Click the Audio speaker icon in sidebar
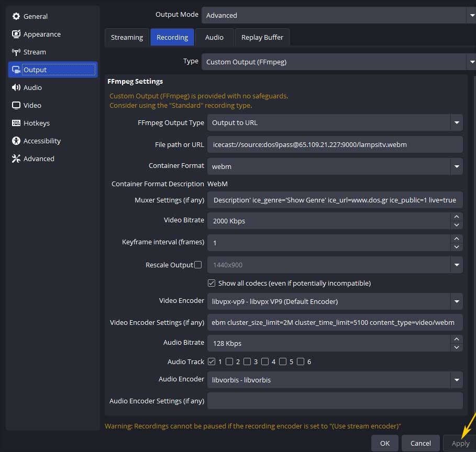Viewport: 476px width, 452px height. [x=16, y=87]
